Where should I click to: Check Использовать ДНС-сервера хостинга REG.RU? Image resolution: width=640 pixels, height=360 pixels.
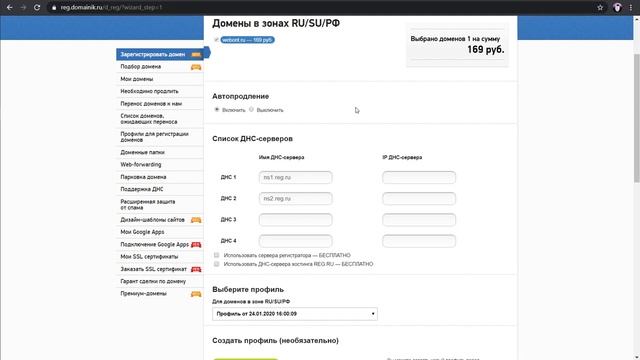[x=216, y=264]
